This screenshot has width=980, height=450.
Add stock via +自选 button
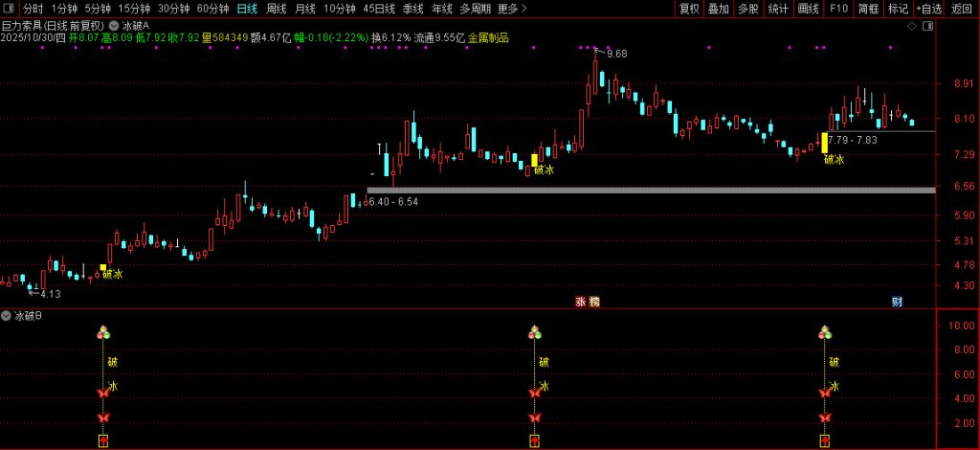coord(926,9)
